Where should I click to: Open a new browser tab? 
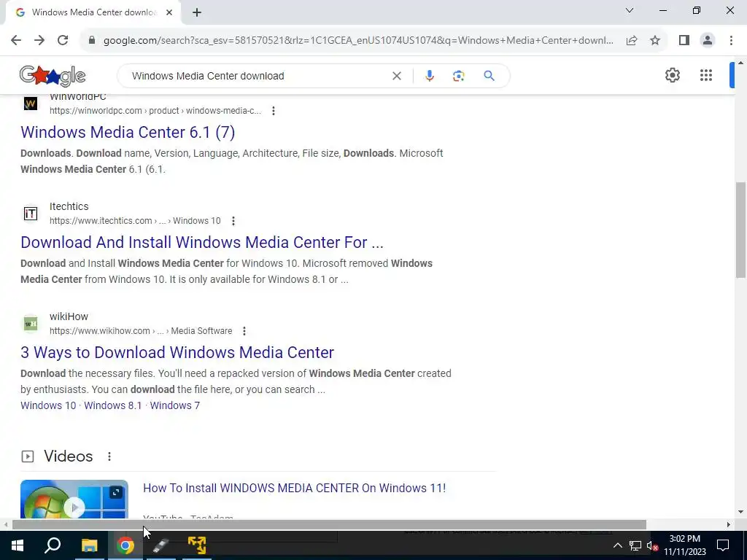pyautogui.click(x=197, y=13)
